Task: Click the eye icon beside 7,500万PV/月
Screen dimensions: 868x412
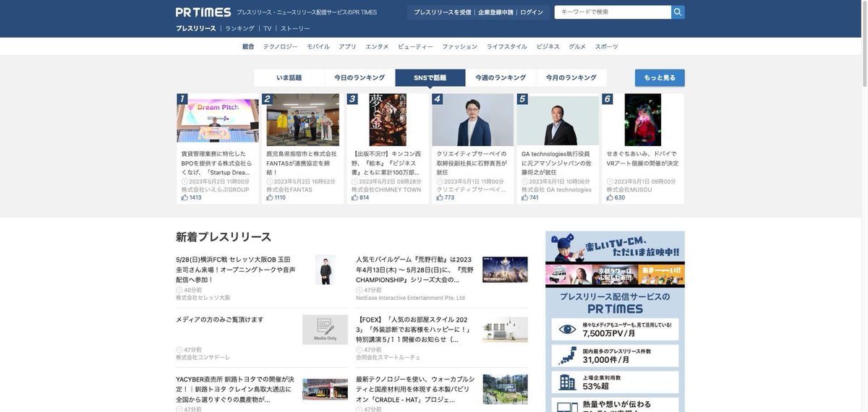Action: click(x=567, y=330)
